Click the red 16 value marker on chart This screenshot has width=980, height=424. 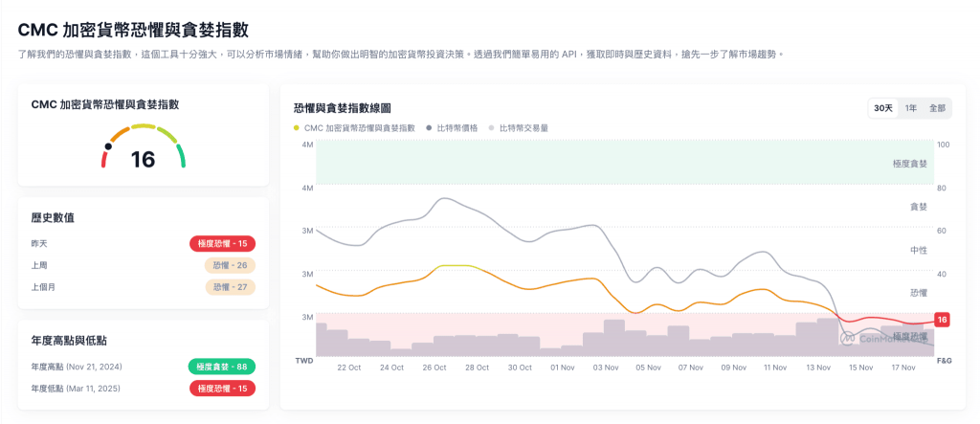pos(942,320)
